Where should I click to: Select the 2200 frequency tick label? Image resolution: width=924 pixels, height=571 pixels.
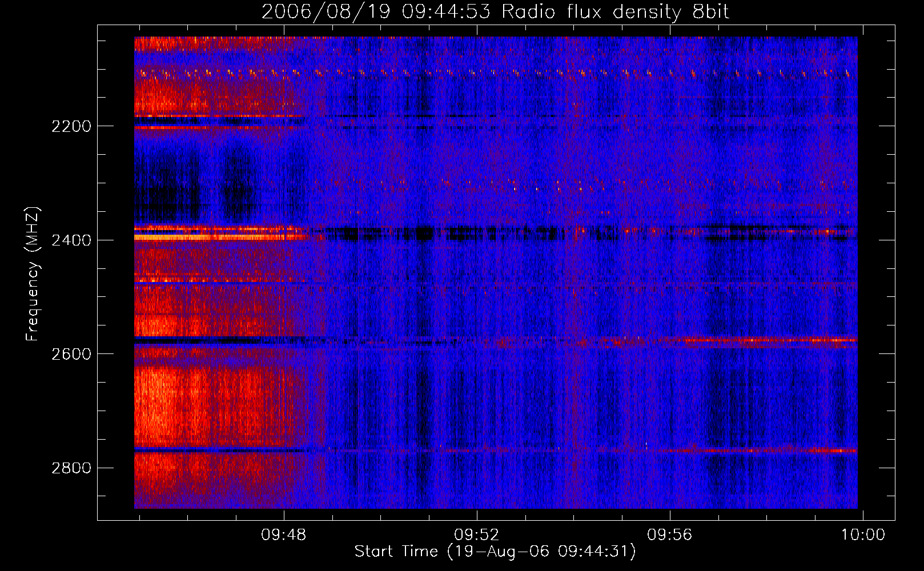coord(71,126)
